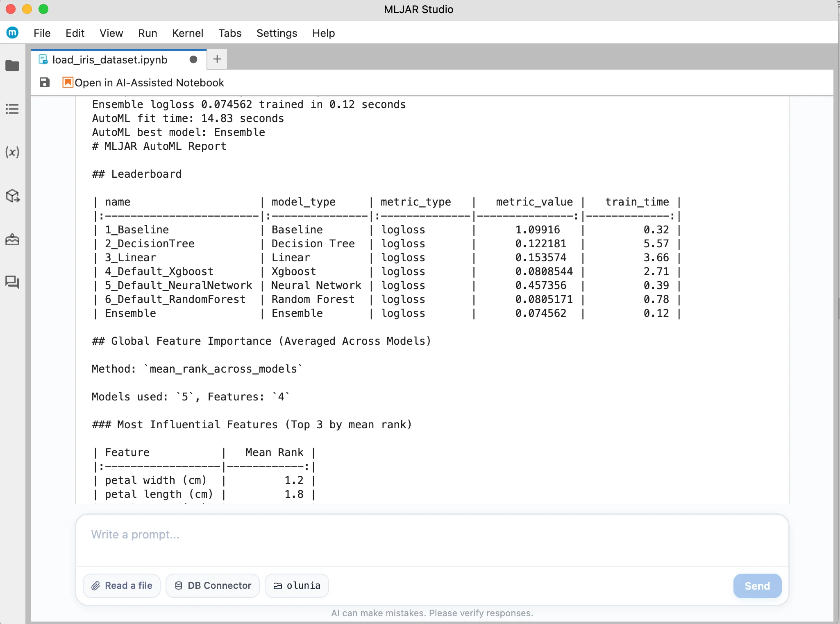Click 'Method: mean_rank_across_models' line
The height and width of the screenshot is (624, 840).
click(x=197, y=369)
